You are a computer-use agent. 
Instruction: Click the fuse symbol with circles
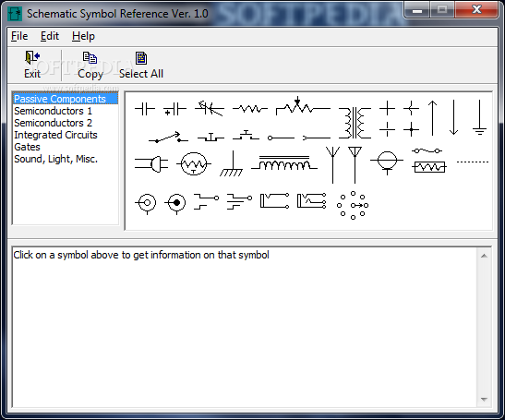[427, 150]
